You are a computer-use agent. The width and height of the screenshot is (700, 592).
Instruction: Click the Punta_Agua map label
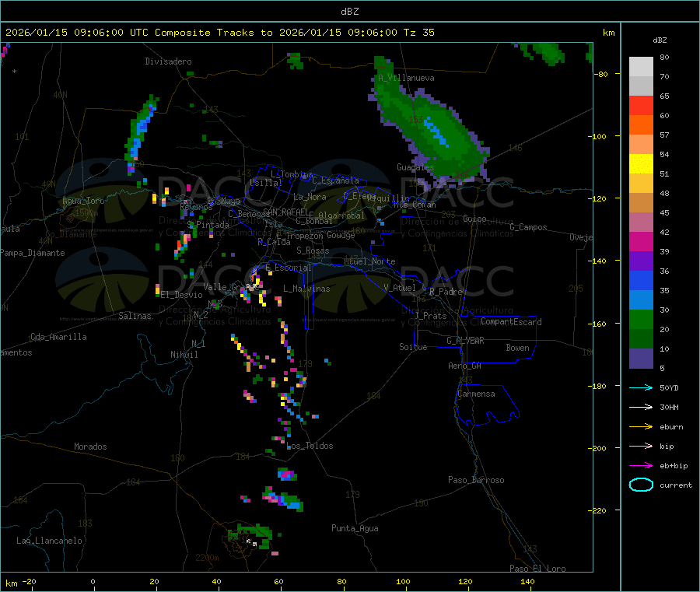355,528
